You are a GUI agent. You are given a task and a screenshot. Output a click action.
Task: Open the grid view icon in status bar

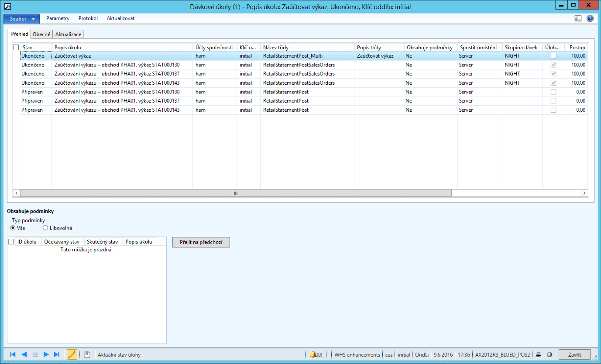click(35, 354)
